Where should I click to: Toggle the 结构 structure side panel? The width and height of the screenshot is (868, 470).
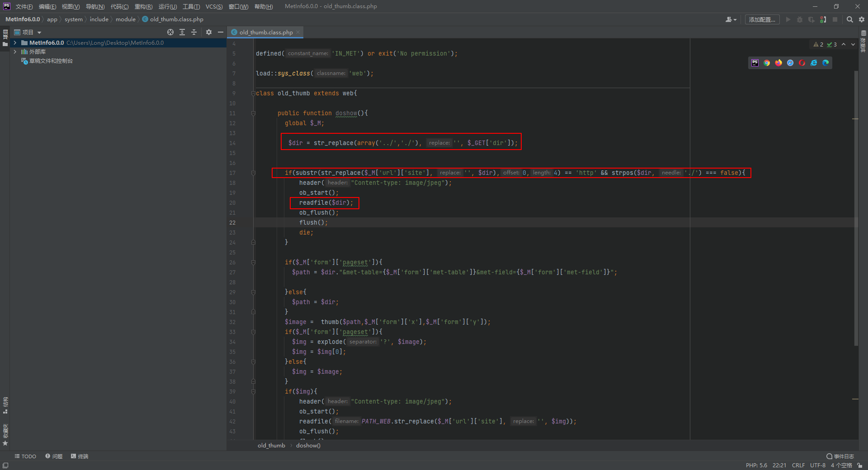point(5,405)
